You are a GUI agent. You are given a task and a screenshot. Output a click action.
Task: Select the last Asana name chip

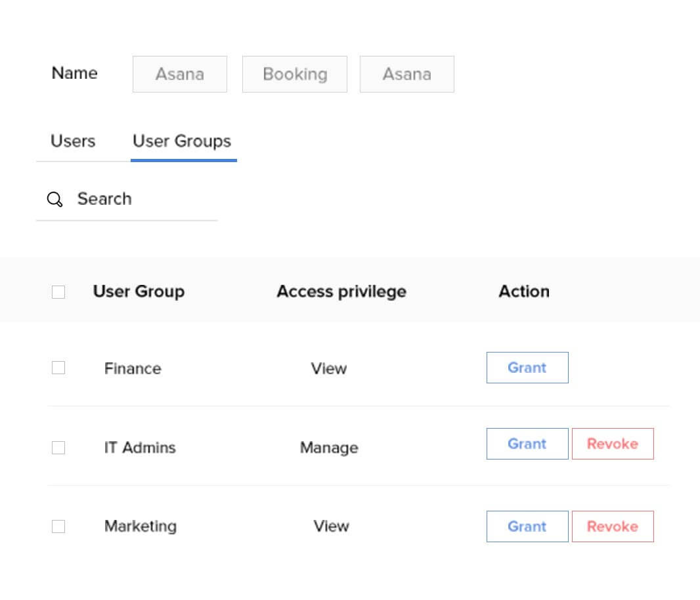click(x=407, y=74)
